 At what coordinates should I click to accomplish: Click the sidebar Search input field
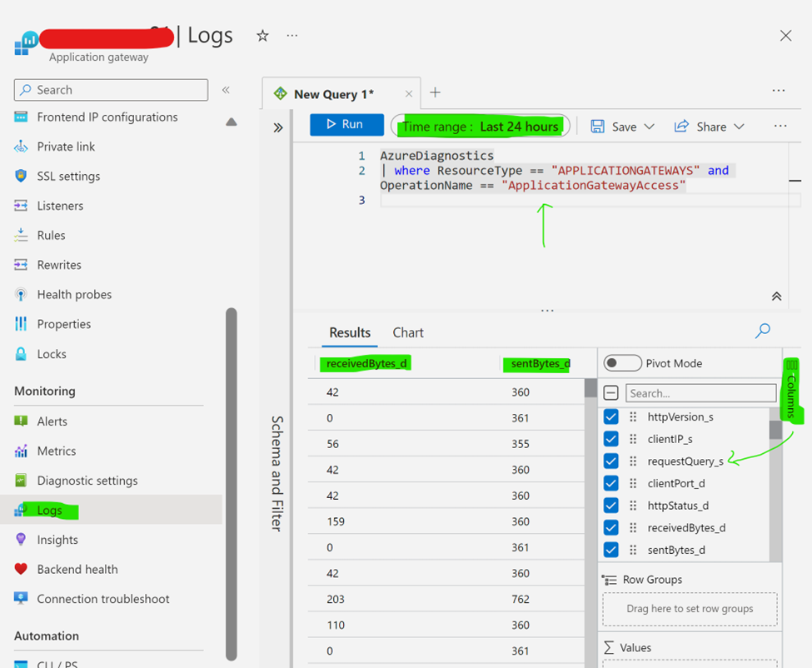pyautogui.click(x=111, y=90)
